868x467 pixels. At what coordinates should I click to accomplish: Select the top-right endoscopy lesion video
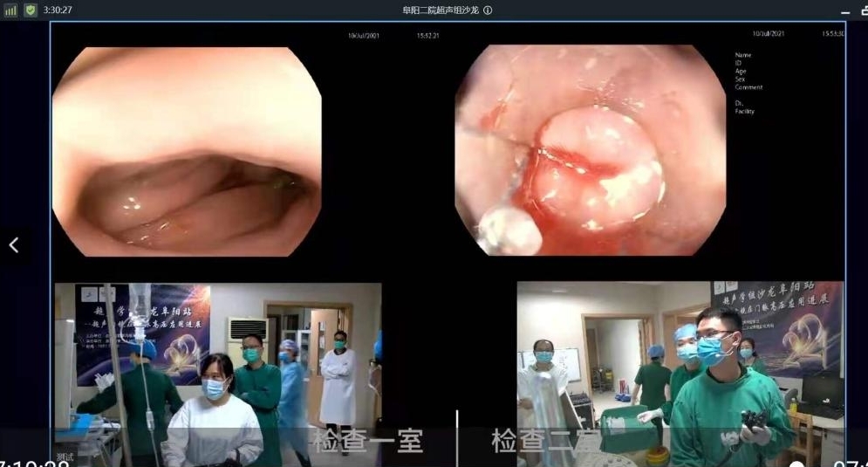click(x=590, y=151)
